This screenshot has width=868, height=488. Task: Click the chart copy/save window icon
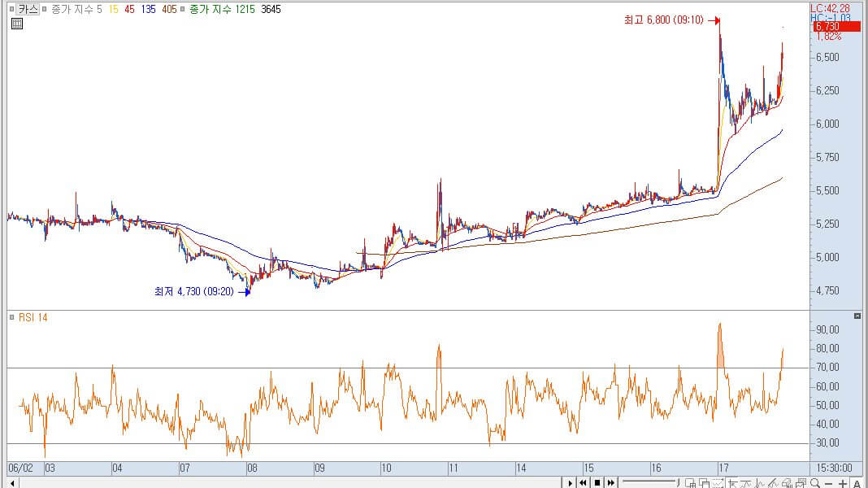[801, 484]
